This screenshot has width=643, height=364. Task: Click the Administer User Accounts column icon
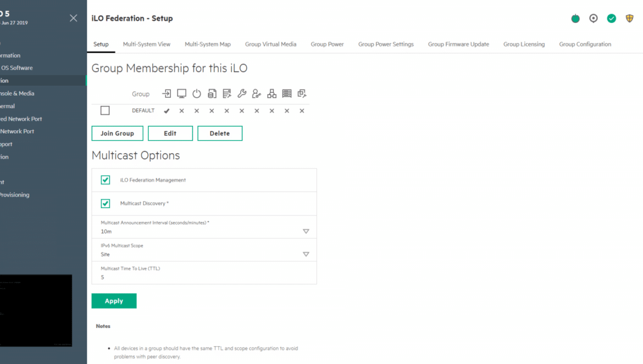257,94
